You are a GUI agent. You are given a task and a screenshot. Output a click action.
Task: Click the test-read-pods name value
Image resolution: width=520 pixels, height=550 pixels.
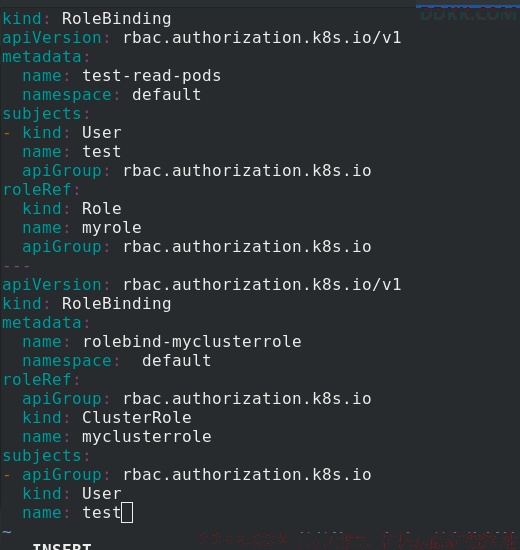pos(152,76)
